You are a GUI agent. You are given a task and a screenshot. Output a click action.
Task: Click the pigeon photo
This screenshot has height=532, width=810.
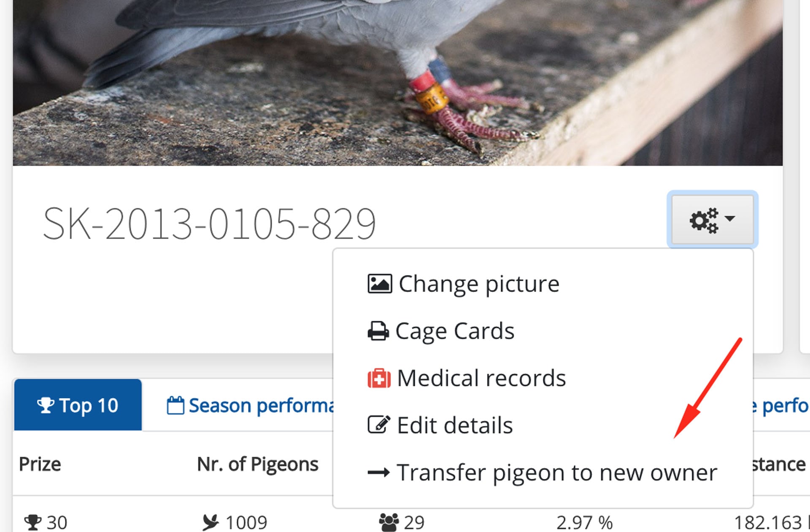tap(398, 83)
